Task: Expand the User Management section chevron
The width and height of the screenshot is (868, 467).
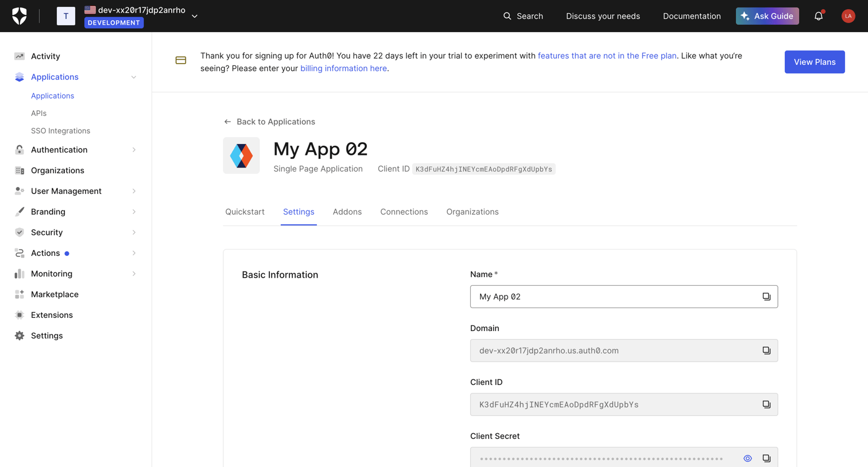Action: pos(134,191)
